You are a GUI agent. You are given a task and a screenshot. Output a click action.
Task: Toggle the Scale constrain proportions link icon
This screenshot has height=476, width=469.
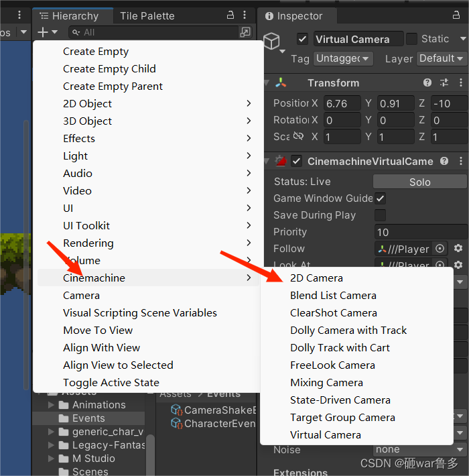click(299, 136)
